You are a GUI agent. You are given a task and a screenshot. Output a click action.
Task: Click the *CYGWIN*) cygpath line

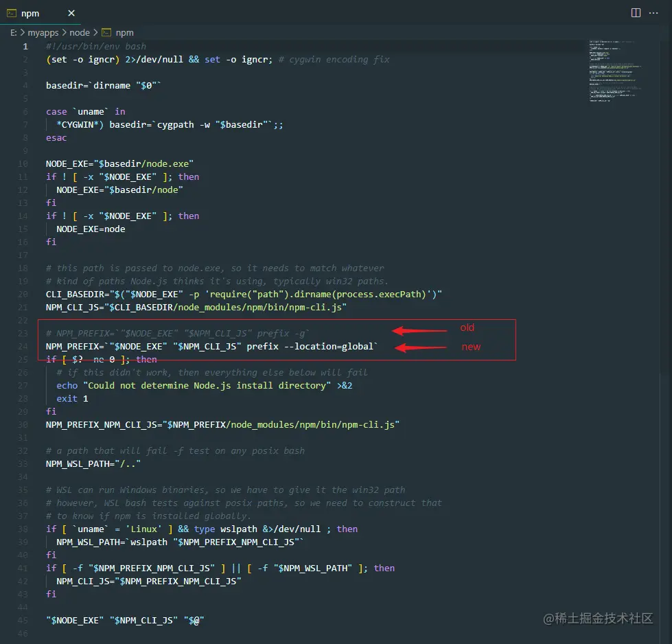[170, 125]
